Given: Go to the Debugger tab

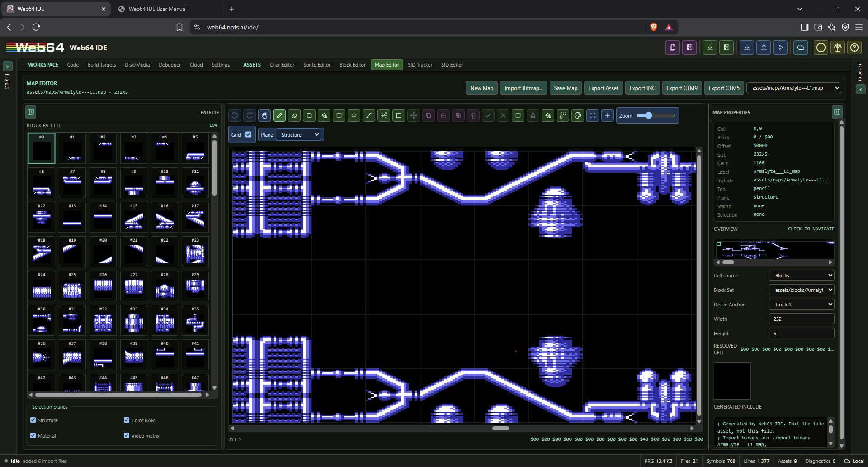Looking at the screenshot, I should 170,65.
